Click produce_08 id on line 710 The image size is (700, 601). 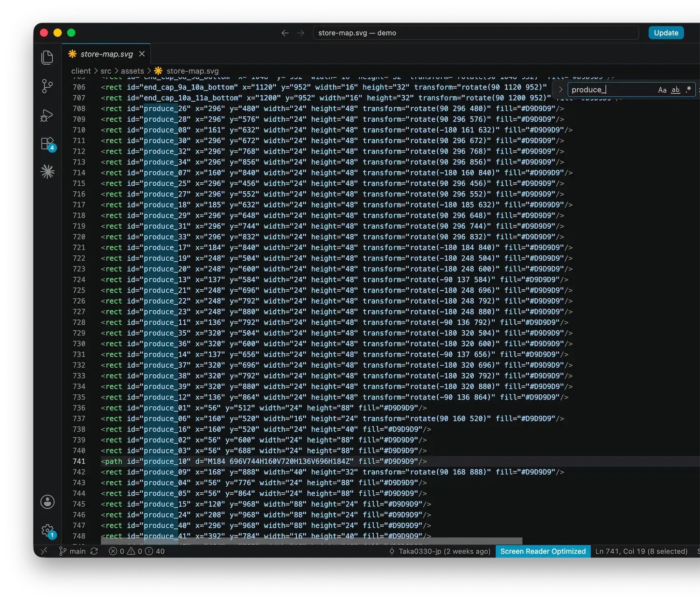(165, 130)
